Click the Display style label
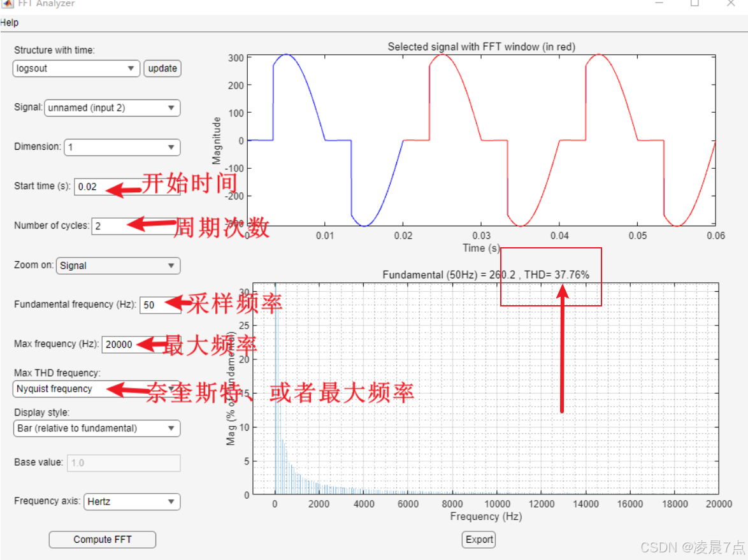The image size is (748, 560). point(41,413)
